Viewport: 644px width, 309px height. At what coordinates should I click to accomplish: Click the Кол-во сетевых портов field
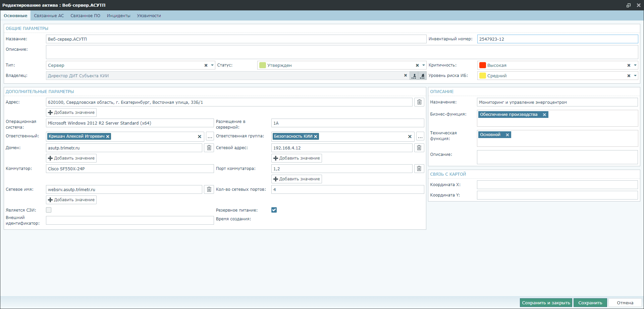(348, 189)
